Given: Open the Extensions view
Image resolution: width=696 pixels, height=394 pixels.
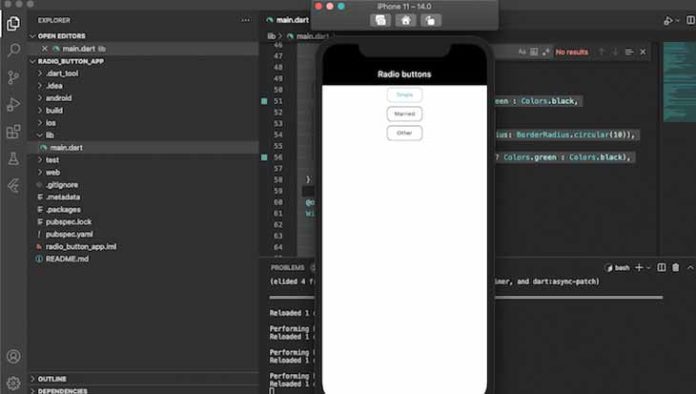Looking at the screenshot, I should pyautogui.click(x=14, y=131).
